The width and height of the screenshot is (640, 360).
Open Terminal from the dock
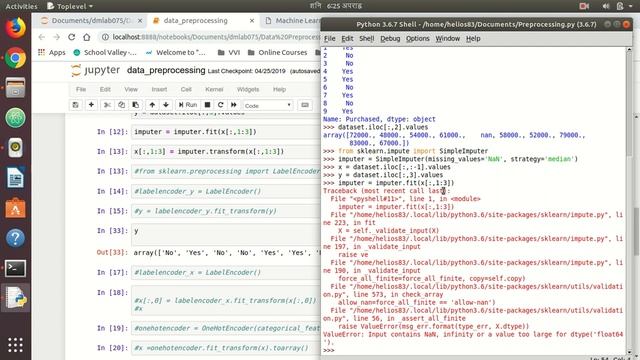16,268
